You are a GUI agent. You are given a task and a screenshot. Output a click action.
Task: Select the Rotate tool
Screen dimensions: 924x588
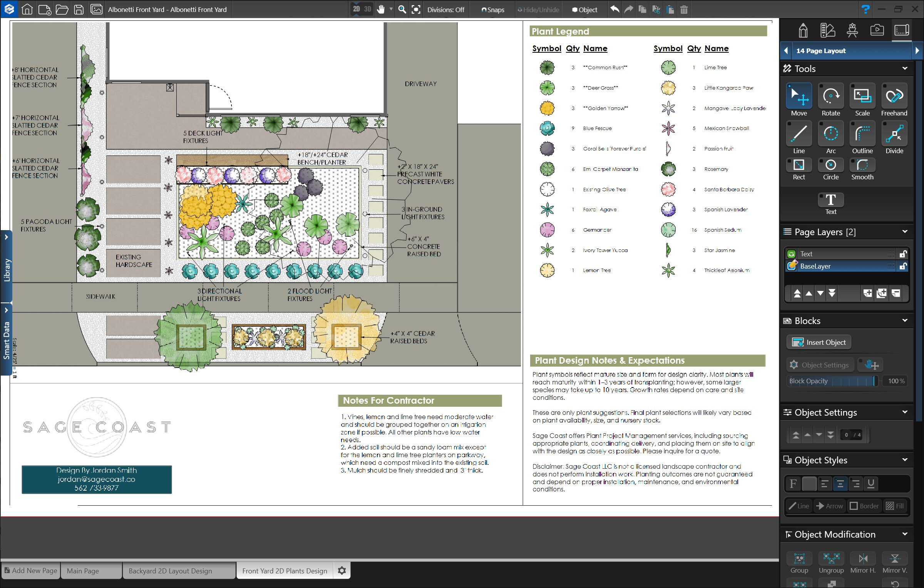pos(831,99)
